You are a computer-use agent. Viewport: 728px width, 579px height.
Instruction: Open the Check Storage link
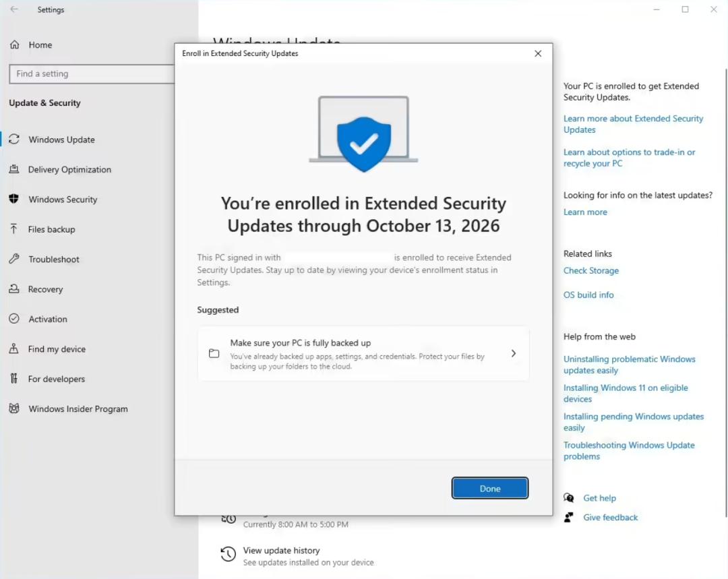[590, 270]
